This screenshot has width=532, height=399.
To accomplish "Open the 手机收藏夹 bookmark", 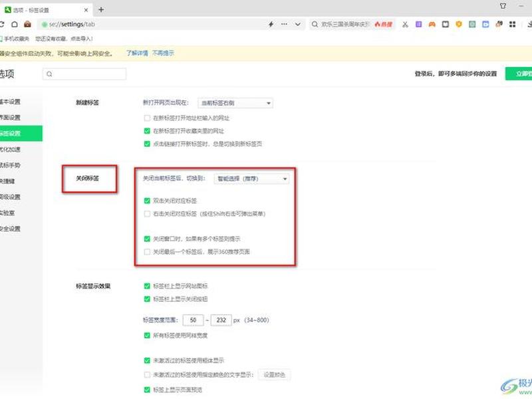I will [x=14, y=39].
